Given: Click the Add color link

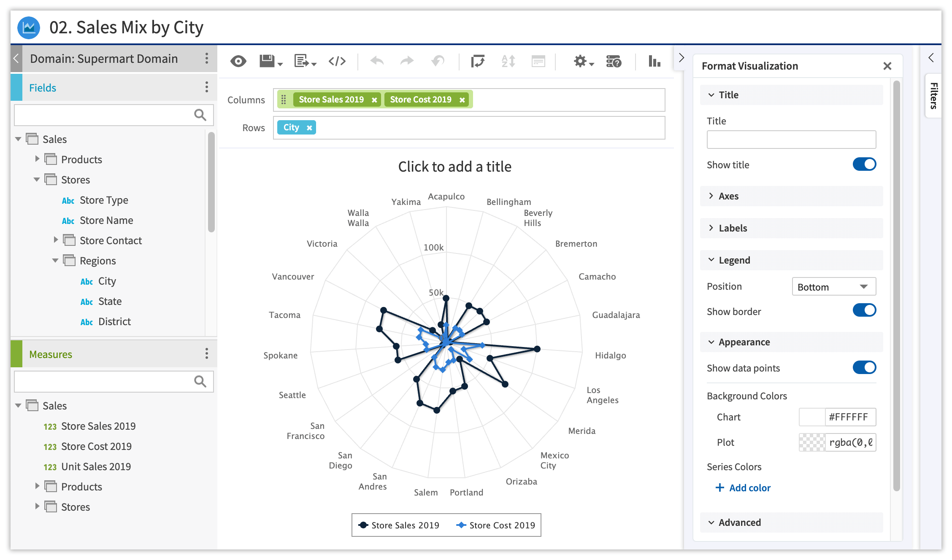Looking at the screenshot, I should (x=743, y=488).
